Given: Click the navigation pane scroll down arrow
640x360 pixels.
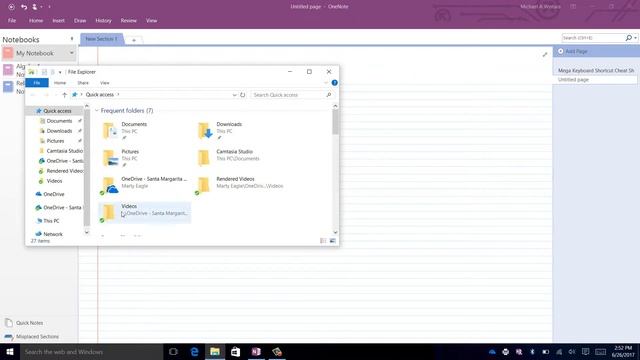Looking at the screenshot, I should tap(87, 232).
